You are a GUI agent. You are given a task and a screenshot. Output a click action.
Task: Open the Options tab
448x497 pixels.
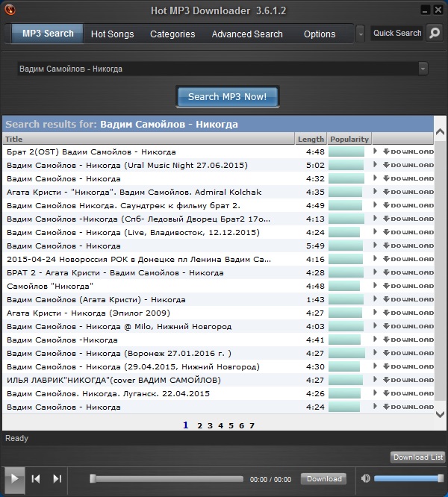pyautogui.click(x=320, y=34)
